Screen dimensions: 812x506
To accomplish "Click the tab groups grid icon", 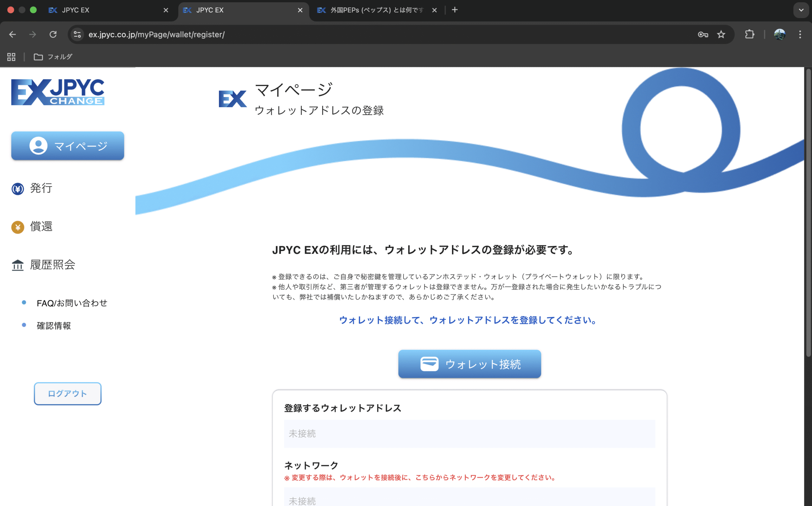I will 11,57.
